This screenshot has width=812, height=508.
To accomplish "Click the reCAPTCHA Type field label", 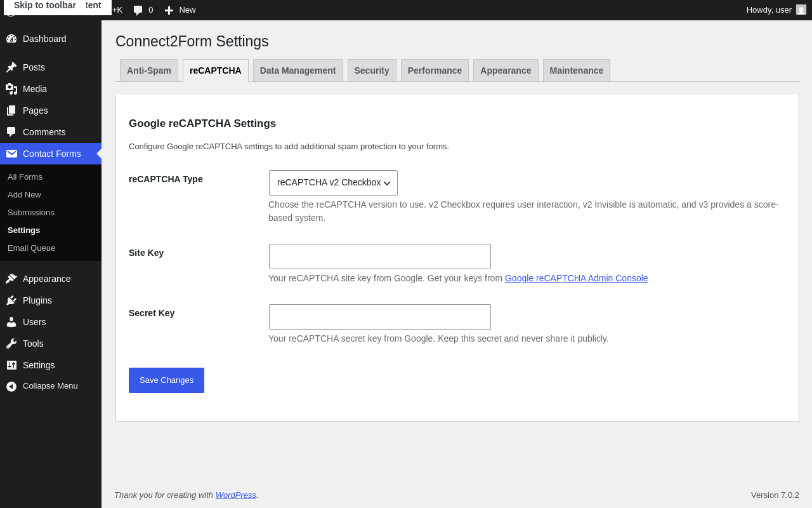I will [166, 179].
